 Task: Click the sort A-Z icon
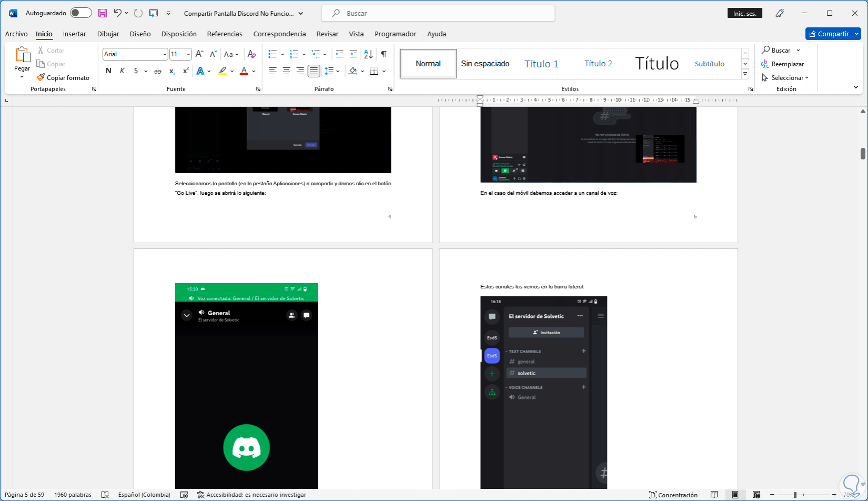tap(368, 54)
